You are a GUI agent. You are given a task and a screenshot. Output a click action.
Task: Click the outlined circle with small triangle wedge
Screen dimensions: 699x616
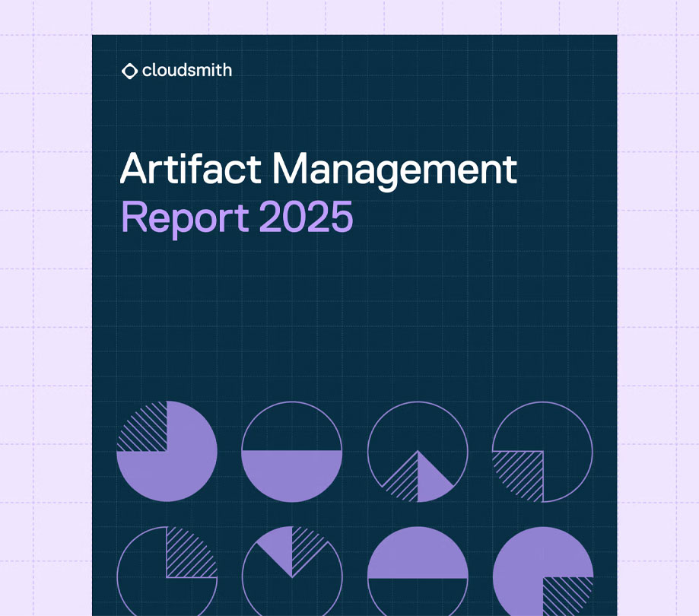418,452
